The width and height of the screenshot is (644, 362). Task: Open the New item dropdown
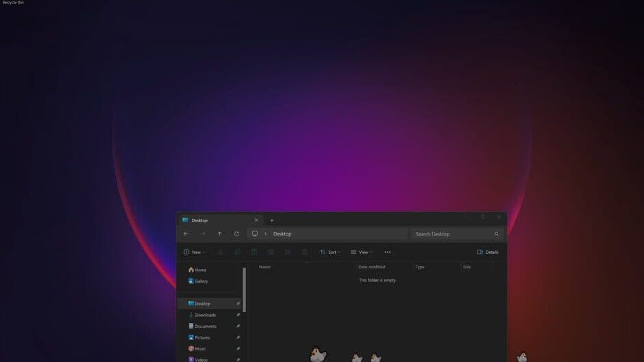(195, 252)
